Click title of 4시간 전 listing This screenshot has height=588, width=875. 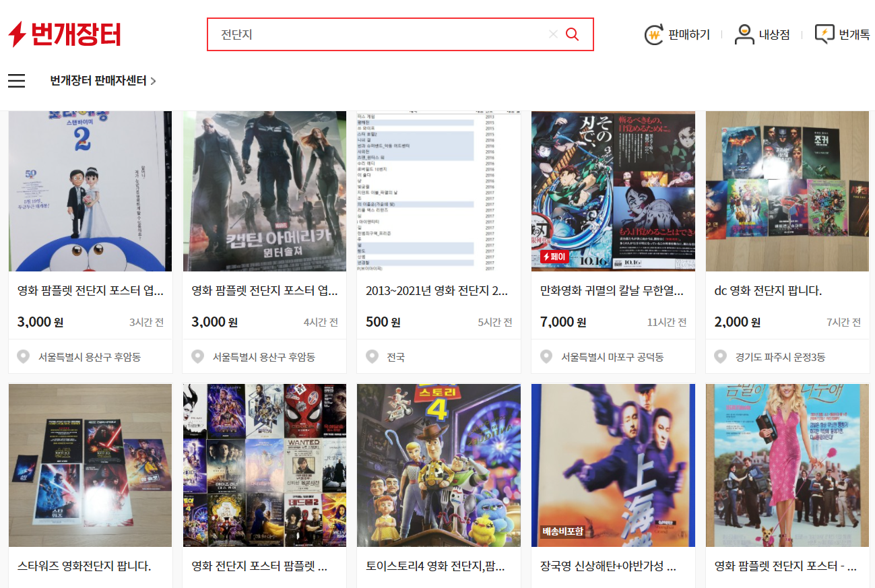265,291
